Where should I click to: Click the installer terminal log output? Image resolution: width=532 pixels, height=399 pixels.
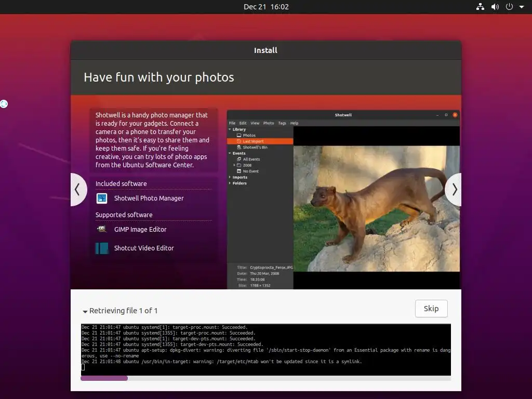coord(265,350)
